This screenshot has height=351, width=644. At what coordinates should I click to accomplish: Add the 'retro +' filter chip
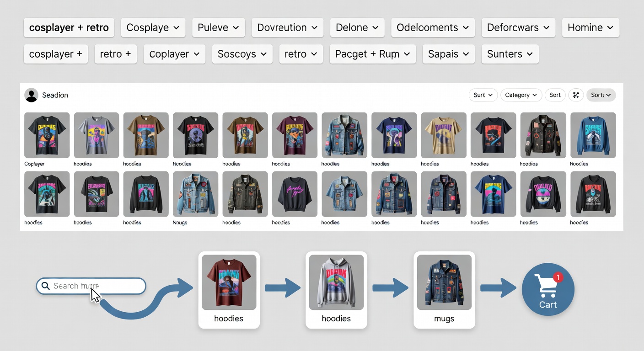point(115,54)
